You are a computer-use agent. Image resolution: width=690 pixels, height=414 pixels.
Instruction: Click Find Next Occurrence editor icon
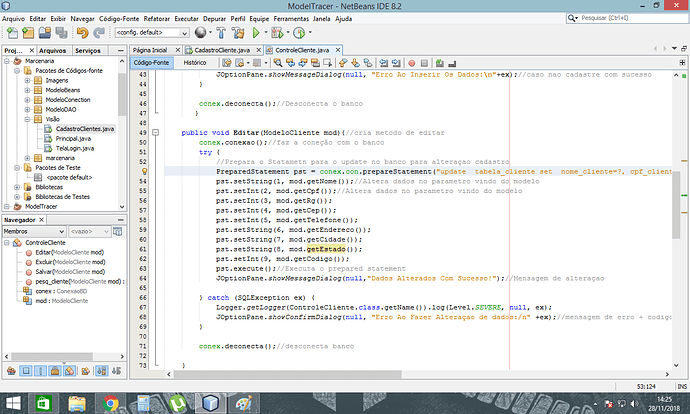click(x=303, y=63)
